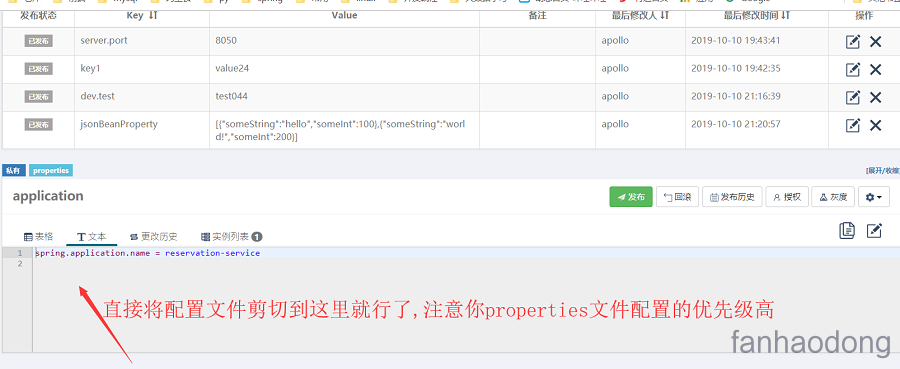Screen dimensions: 900x369
Task: Click the timestamp 2019-10-10 19:43:41
Action: [735, 41]
